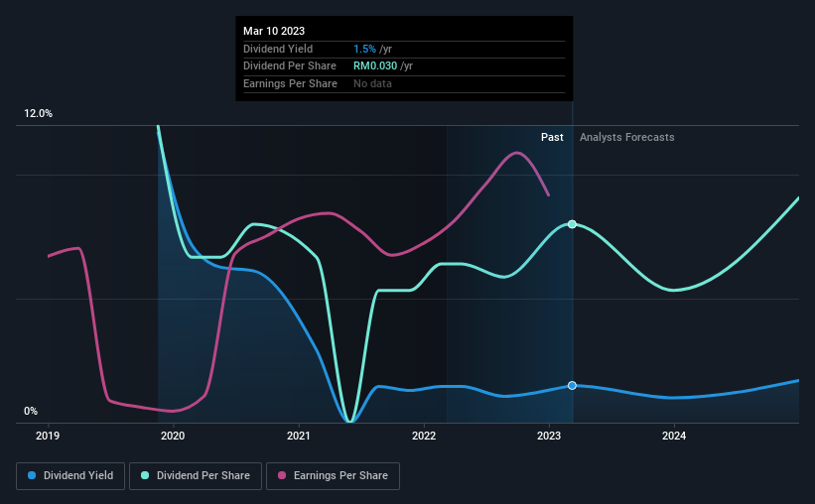
Task: Click the 1.5% dividend yield value in tooltip
Action: [364, 49]
